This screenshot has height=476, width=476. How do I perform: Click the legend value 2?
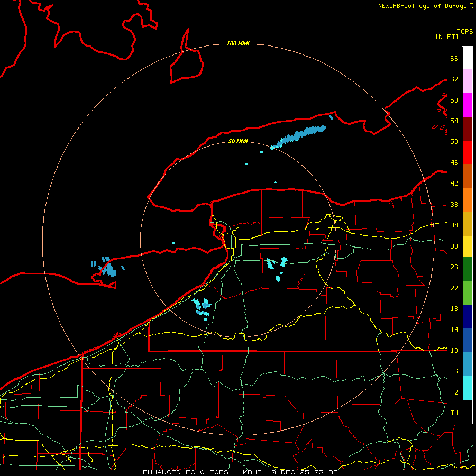click(456, 392)
